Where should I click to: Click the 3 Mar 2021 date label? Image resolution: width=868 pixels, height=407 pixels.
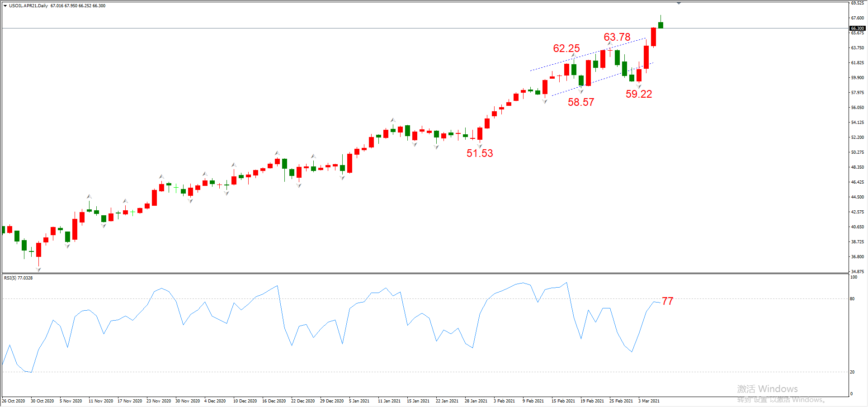point(649,401)
